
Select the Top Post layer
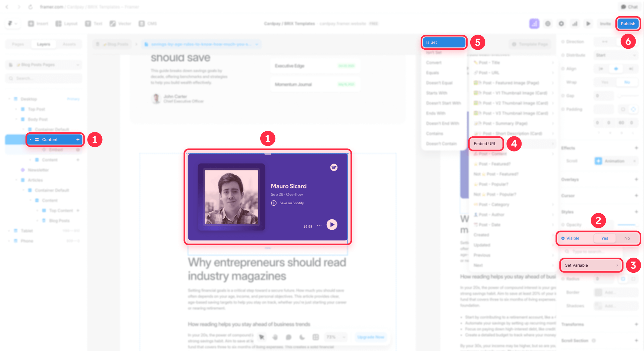[36, 109]
